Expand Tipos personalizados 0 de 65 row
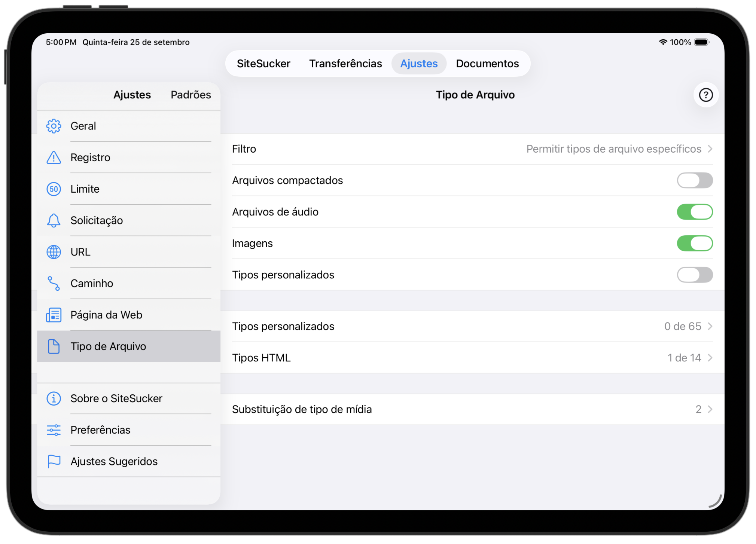 click(x=472, y=326)
